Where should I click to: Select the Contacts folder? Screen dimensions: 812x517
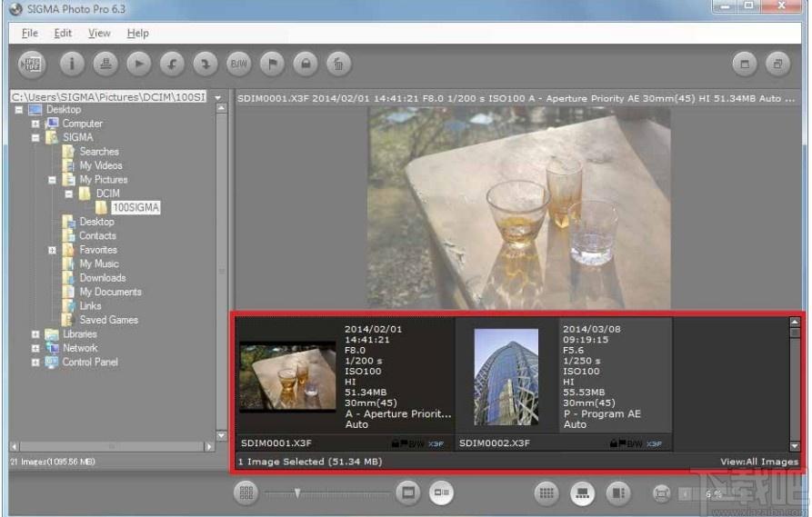click(97, 235)
